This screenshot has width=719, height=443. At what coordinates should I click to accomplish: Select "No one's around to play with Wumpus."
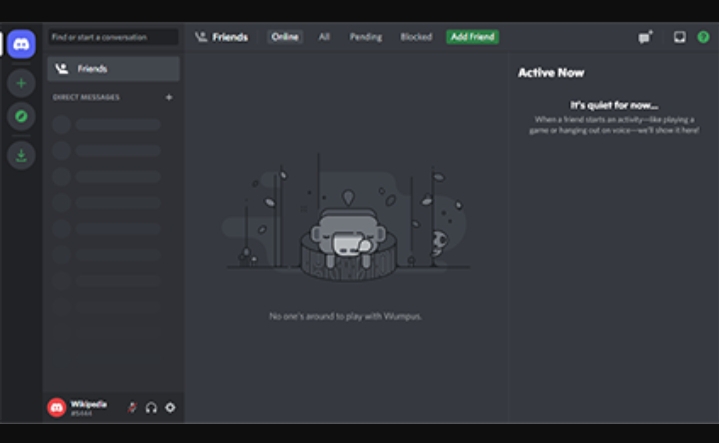tap(345, 316)
